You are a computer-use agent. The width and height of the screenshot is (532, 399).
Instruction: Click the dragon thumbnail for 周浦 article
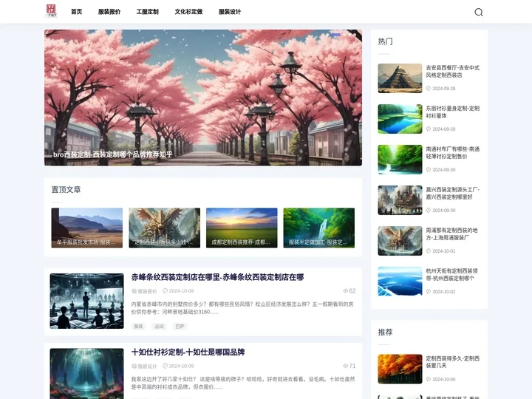click(400, 241)
